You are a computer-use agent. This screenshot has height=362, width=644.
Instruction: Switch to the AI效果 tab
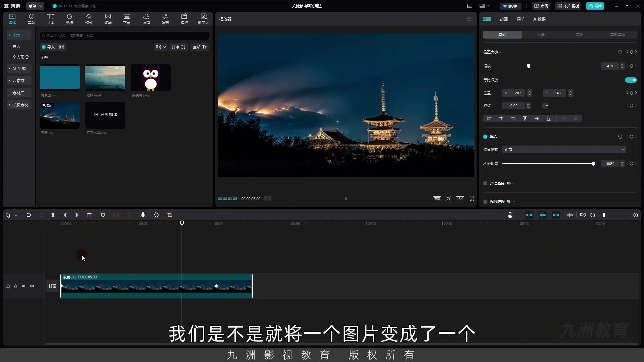coord(539,19)
